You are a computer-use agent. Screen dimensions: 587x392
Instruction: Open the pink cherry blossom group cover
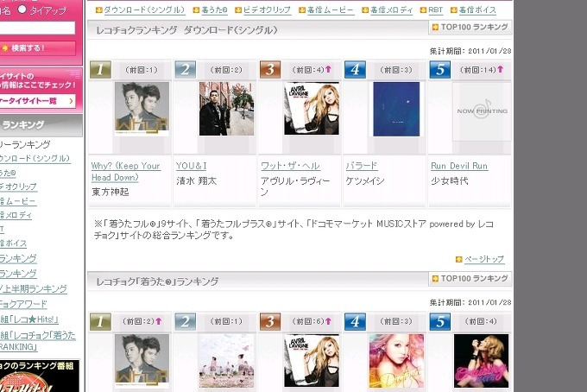[226, 361]
